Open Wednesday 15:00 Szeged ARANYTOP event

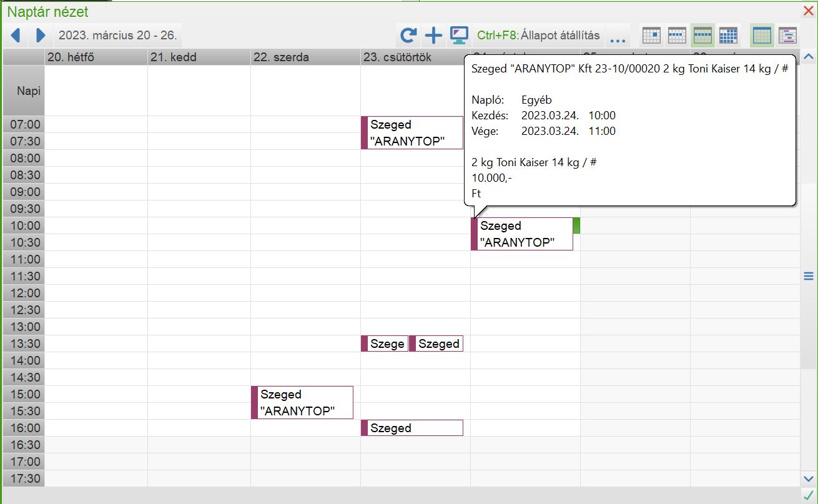pos(302,402)
